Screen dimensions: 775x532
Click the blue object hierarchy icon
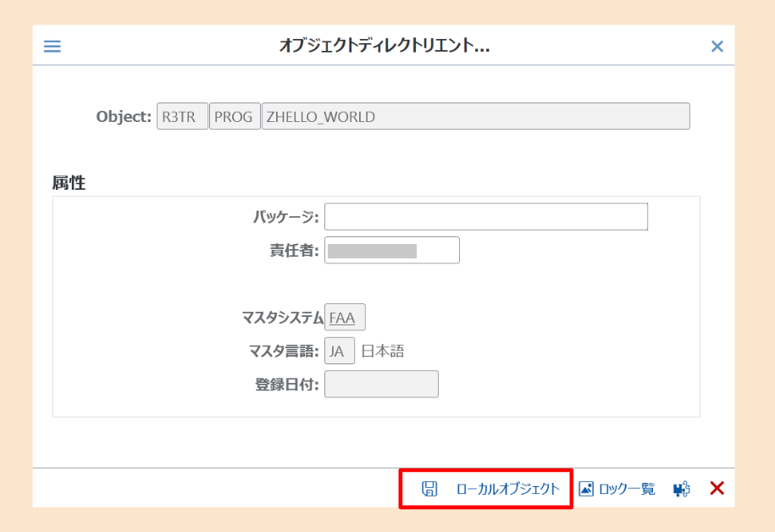pyautogui.click(x=681, y=489)
